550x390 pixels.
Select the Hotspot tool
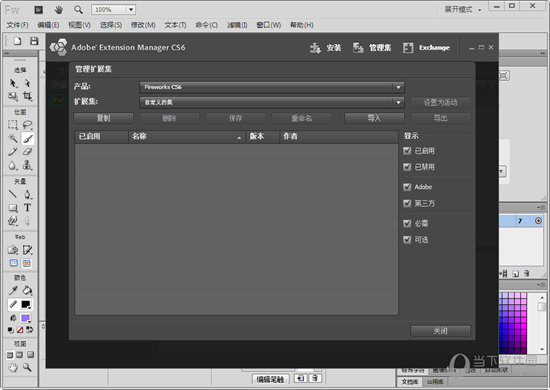tap(13, 250)
